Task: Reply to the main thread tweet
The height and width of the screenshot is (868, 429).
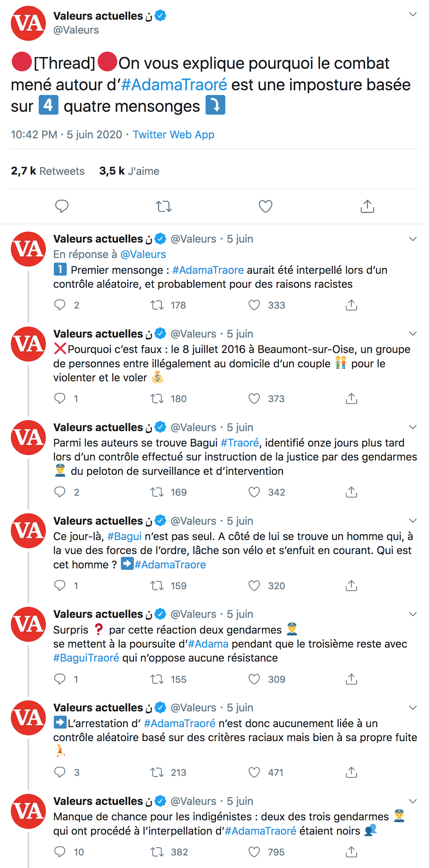Action: [62, 206]
